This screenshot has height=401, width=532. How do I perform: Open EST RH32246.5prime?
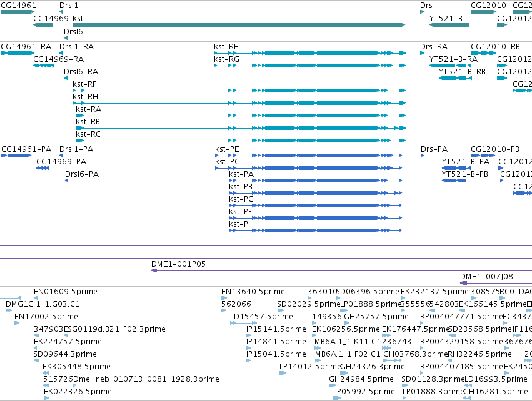point(480,354)
